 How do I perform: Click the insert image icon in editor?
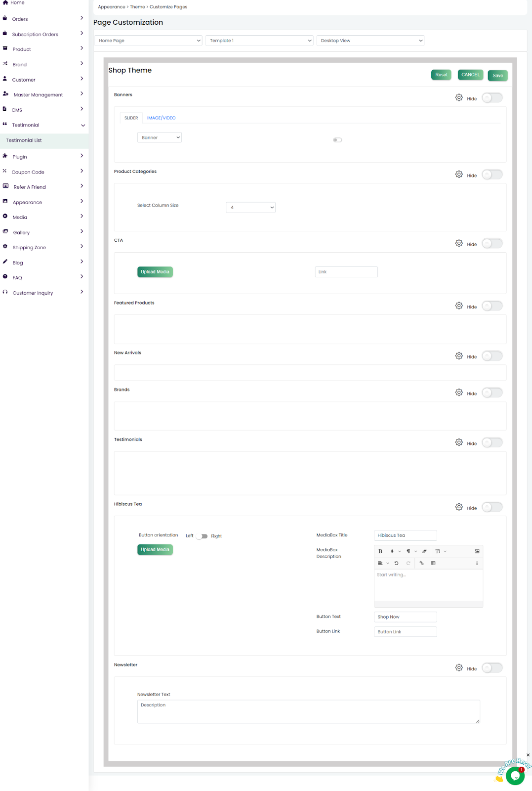(x=477, y=551)
